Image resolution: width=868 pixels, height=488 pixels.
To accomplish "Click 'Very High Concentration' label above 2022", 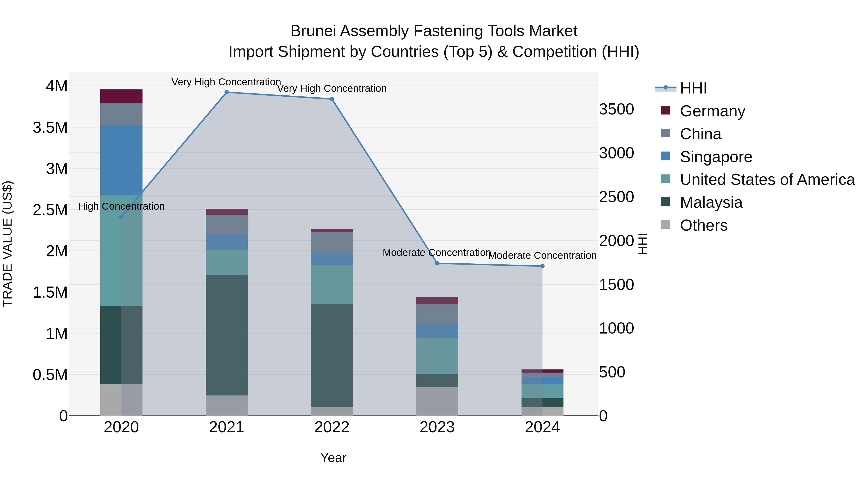I will [x=332, y=88].
